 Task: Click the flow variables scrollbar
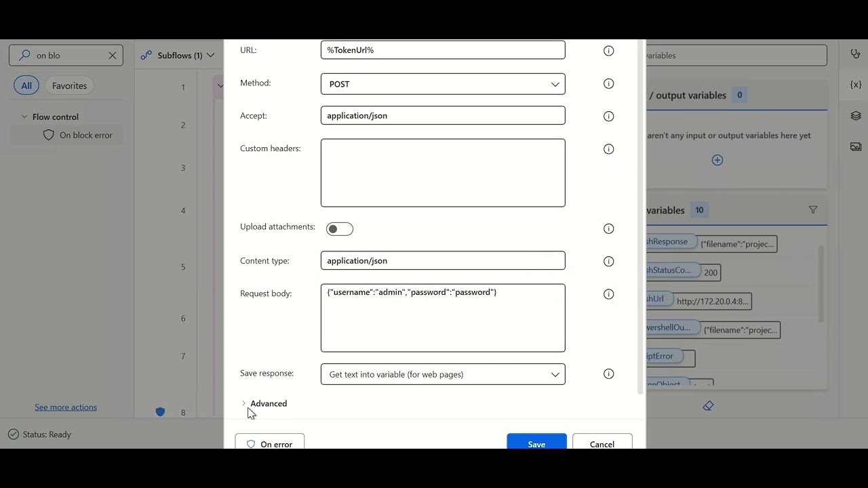tap(821, 285)
